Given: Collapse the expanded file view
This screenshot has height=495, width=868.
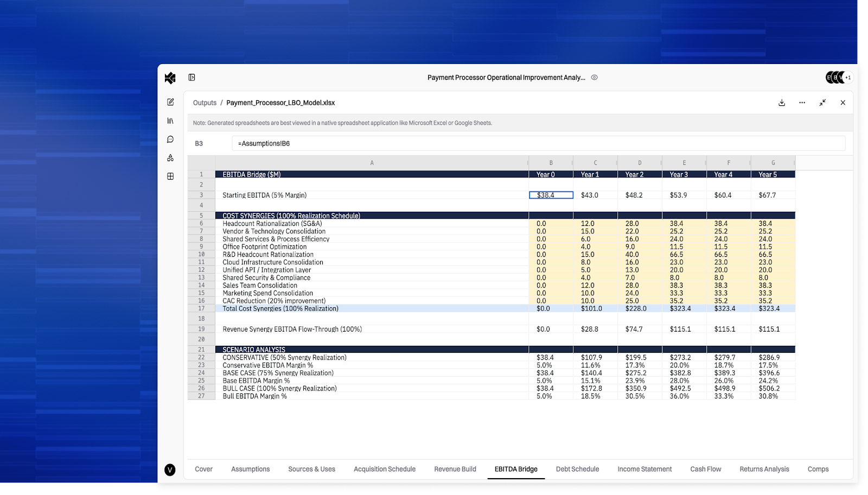Looking at the screenshot, I should 822,103.
